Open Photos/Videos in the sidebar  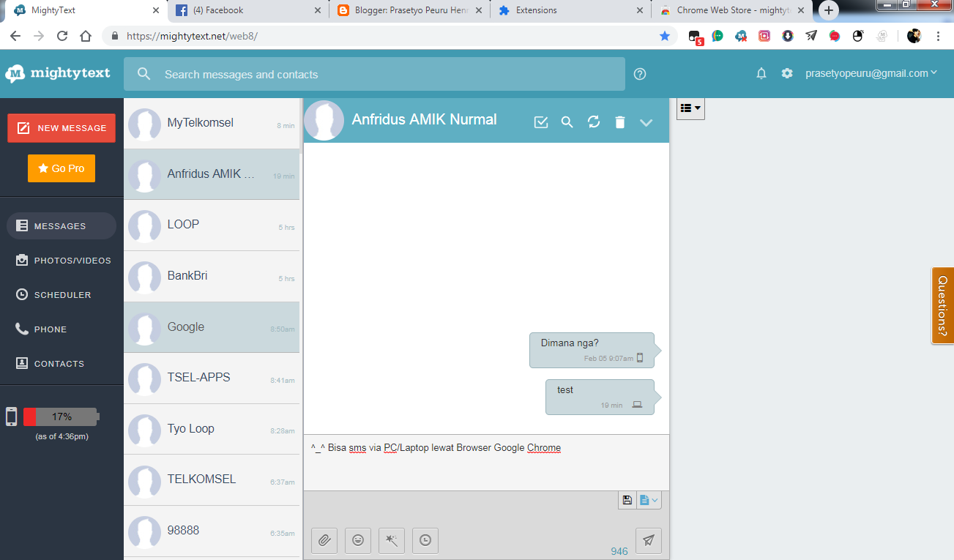[64, 261]
